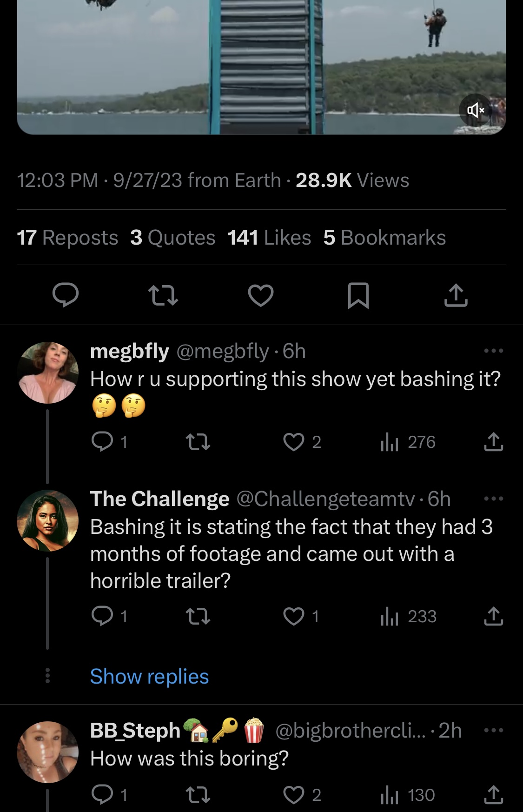Image resolution: width=523 pixels, height=812 pixels.
Task: Open the more options menu on The Challenge reply
Action: [x=493, y=499]
